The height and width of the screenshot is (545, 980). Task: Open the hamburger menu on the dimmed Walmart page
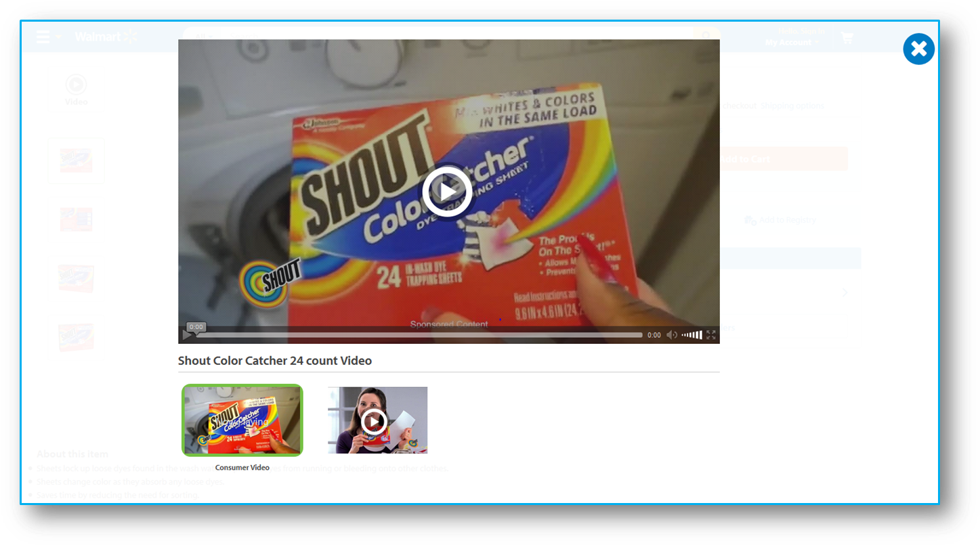[x=43, y=37]
